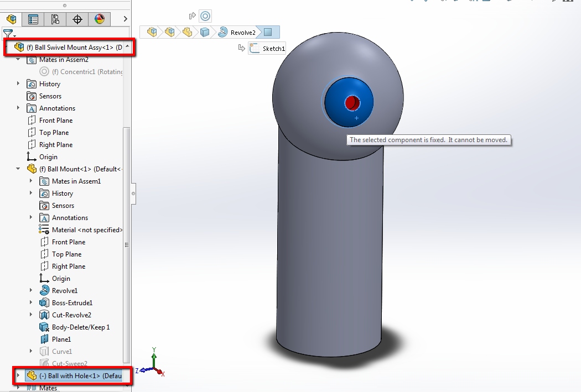This screenshot has width=581, height=392.
Task: Click top-level History folder icon
Action: coord(32,84)
